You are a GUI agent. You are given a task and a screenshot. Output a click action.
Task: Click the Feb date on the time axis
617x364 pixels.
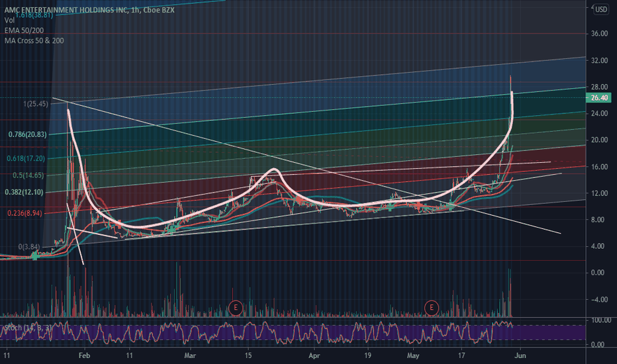pyautogui.click(x=84, y=356)
